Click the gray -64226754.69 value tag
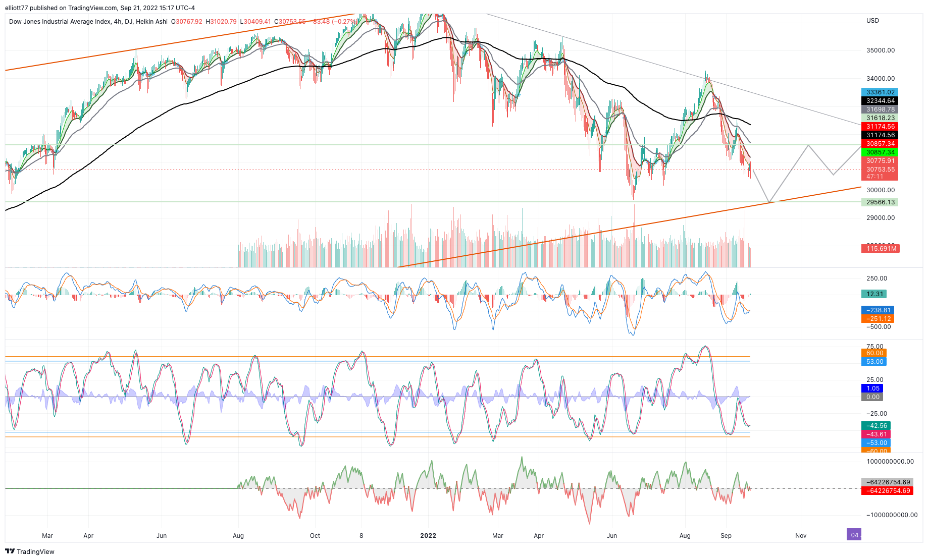The height and width of the screenshot is (560, 928). click(x=887, y=482)
